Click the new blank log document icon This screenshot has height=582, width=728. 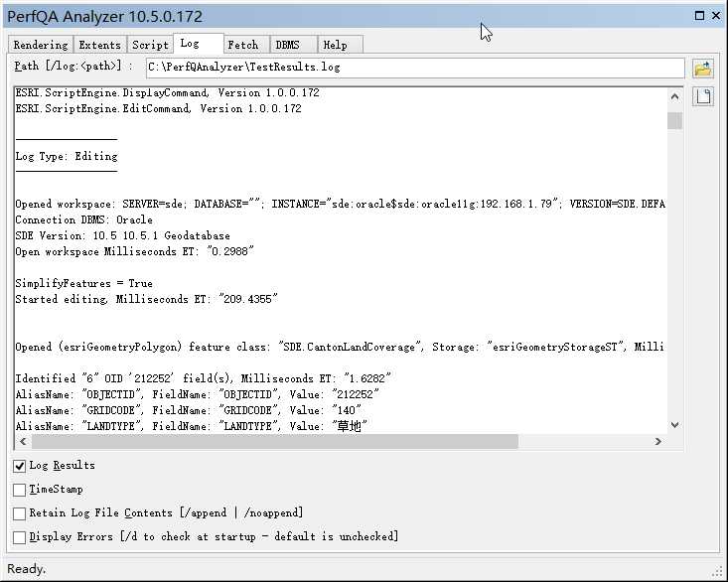click(x=703, y=97)
